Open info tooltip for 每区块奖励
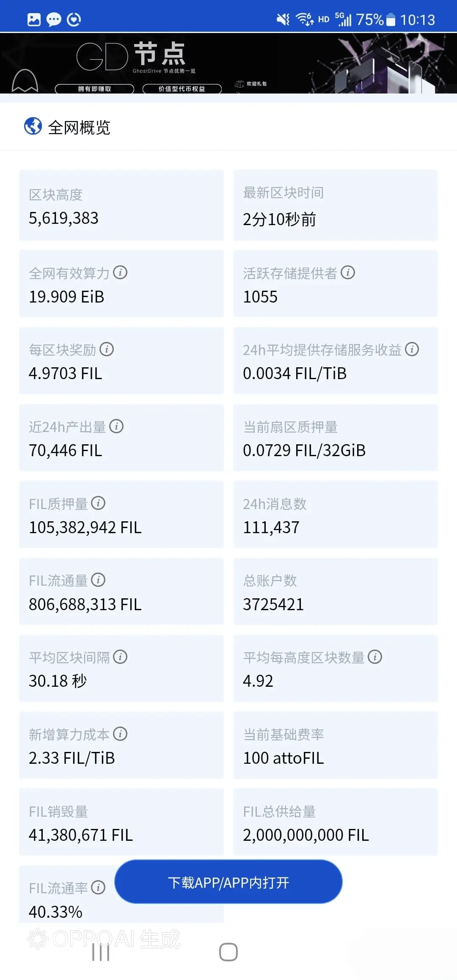Viewport: 457px width, 980px height. [x=107, y=350]
